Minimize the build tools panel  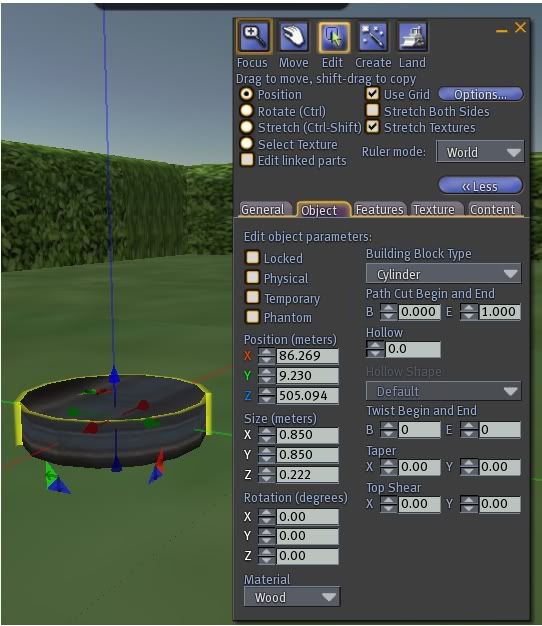pyautogui.click(x=501, y=30)
